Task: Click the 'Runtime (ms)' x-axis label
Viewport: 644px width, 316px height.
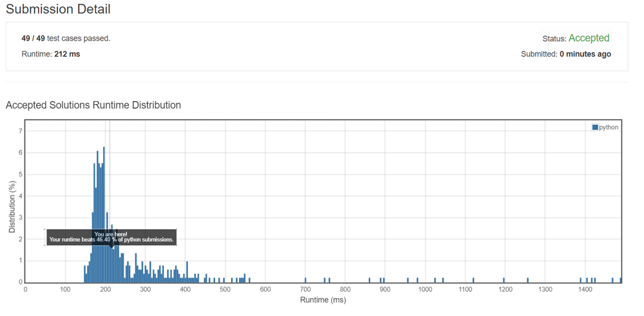Action: click(x=323, y=300)
